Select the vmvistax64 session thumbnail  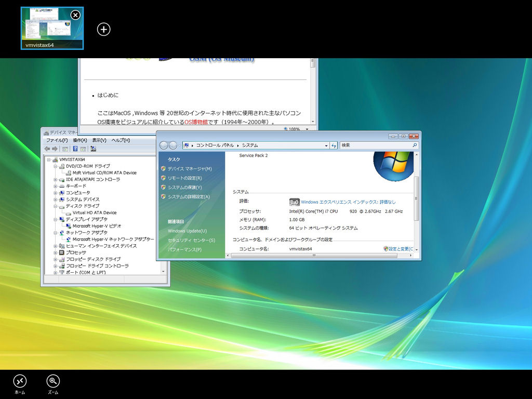(52, 29)
